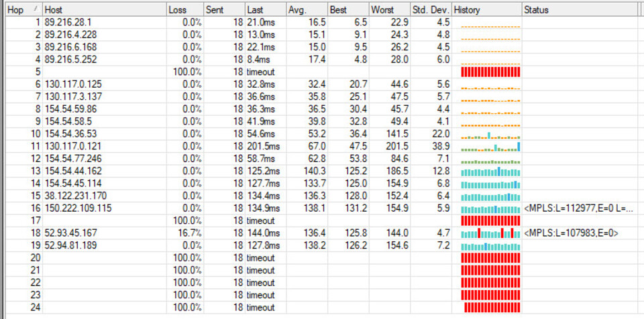The width and height of the screenshot is (644, 319).
Task: Select the 16.7% loss cell
Action: (x=191, y=233)
